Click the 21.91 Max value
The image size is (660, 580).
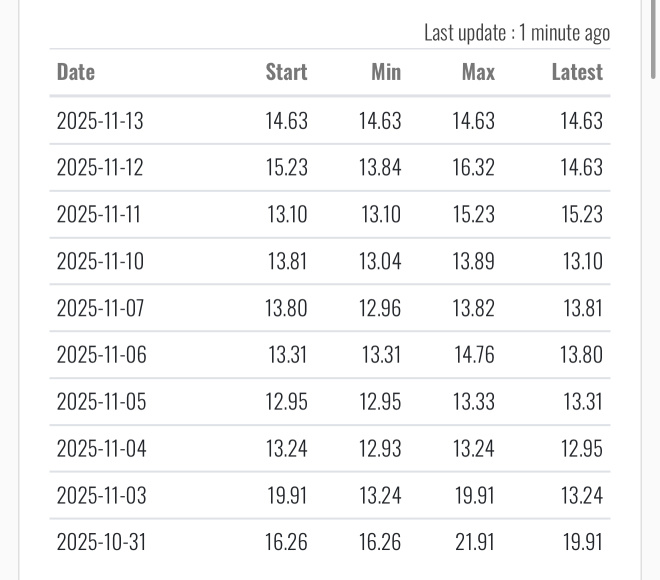[x=473, y=543]
